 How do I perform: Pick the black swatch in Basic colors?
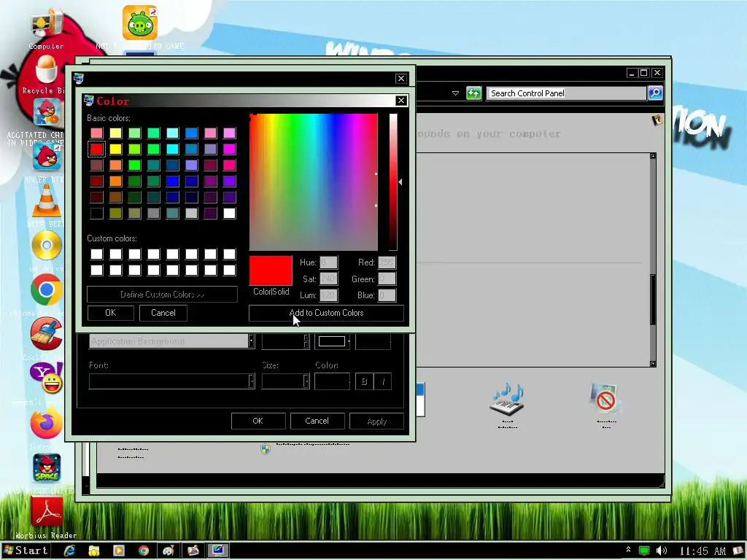coord(96,213)
